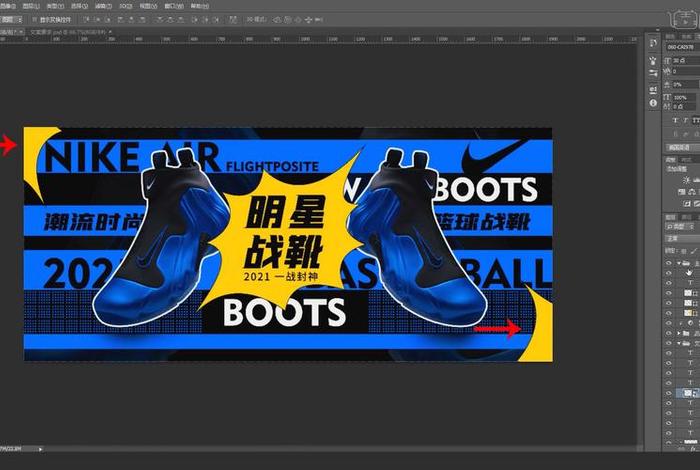Open the layer blend mode dropdown 正常
The height and width of the screenshot is (470, 700).
point(683,239)
